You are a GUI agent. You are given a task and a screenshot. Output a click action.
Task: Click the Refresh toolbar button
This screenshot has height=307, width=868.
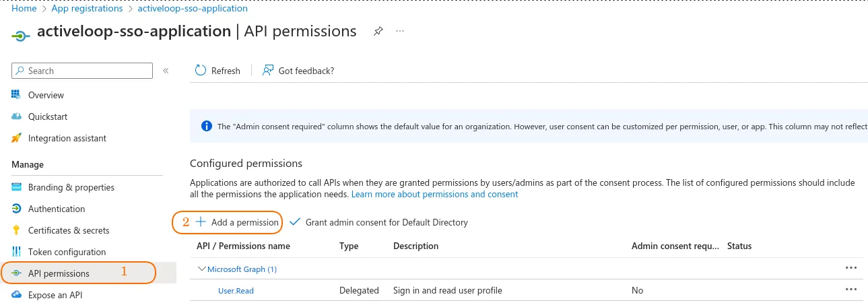click(x=218, y=71)
